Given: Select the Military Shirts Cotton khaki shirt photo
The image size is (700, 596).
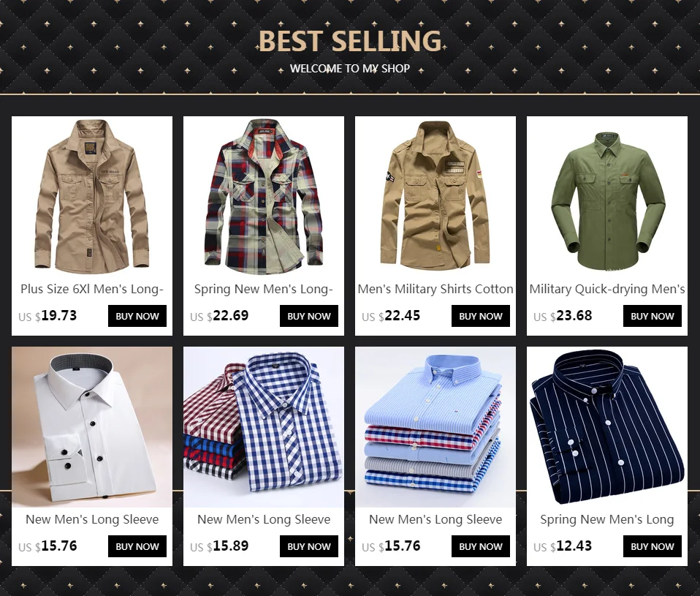Looking at the screenshot, I should click(x=435, y=197).
